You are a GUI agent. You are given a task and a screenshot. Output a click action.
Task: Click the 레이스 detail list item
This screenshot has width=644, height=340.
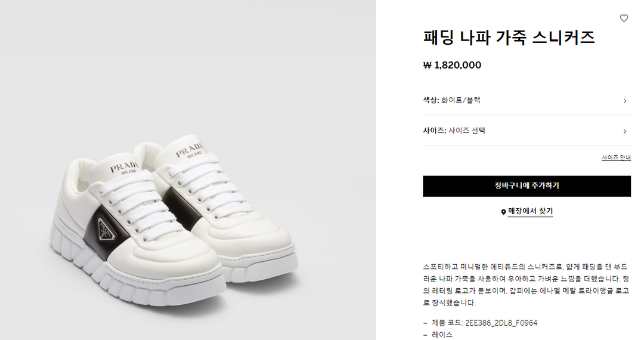tap(442, 335)
